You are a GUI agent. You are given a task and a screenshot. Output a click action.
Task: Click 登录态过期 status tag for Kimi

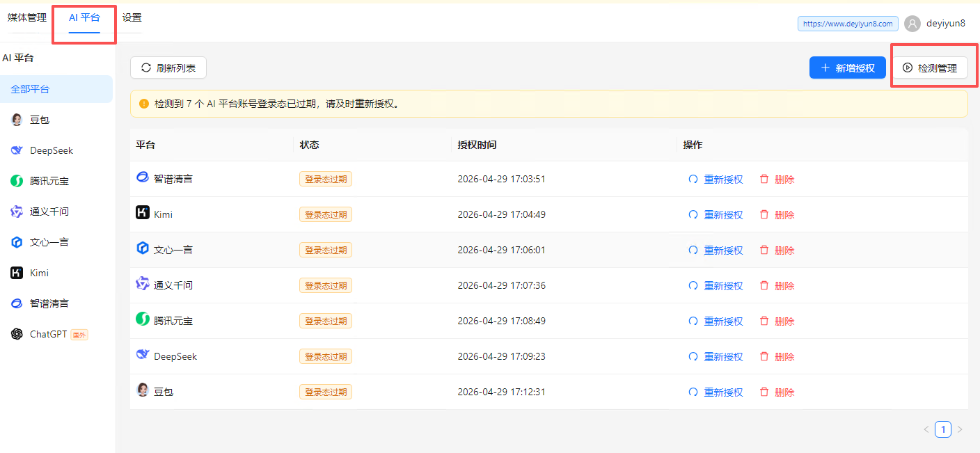[326, 214]
